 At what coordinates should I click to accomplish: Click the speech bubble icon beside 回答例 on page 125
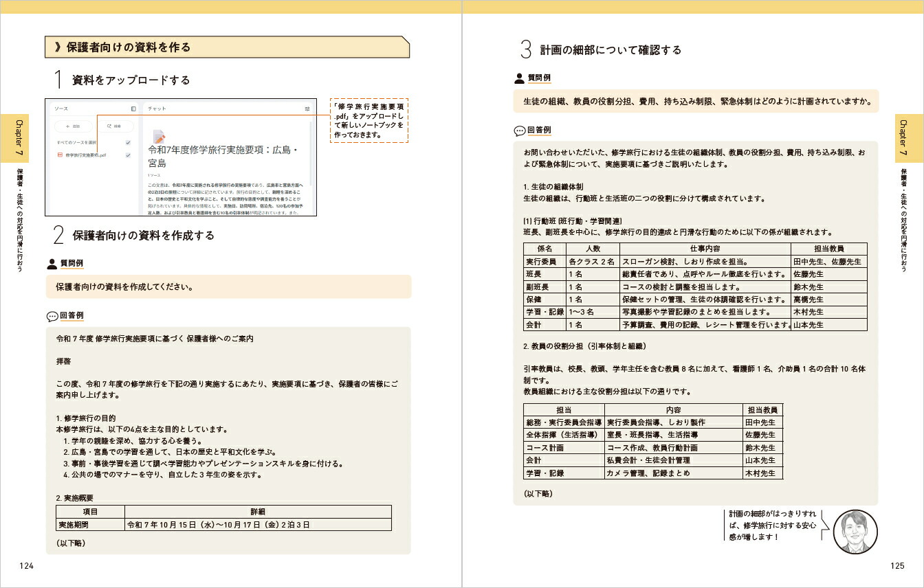(x=519, y=131)
